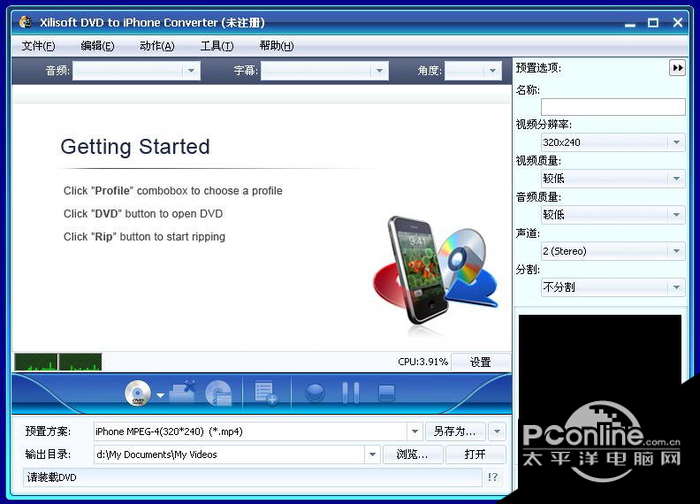Click the add profile list icon
The height and width of the screenshot is (504, 700).
click(266, 393)
